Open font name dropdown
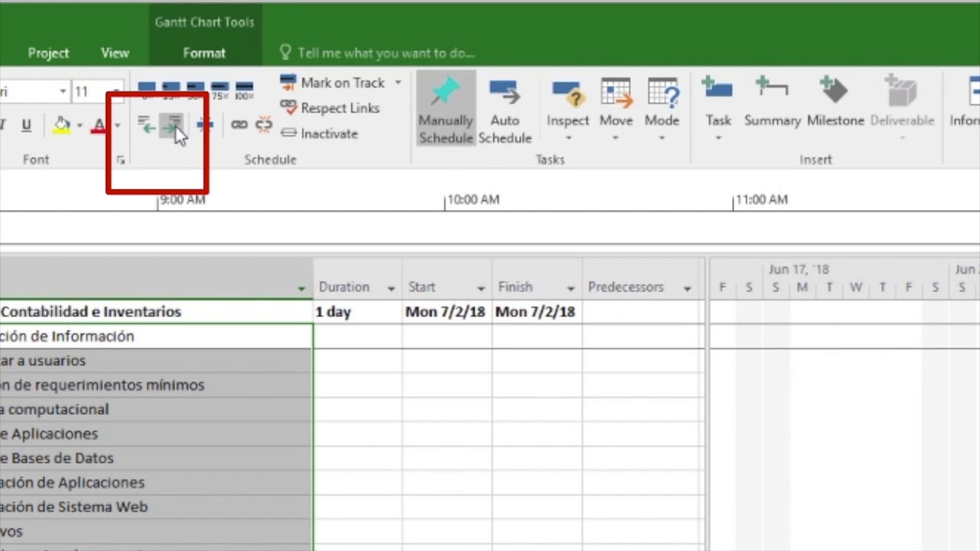This screenshot has width=980, height=551. (63, 92)
